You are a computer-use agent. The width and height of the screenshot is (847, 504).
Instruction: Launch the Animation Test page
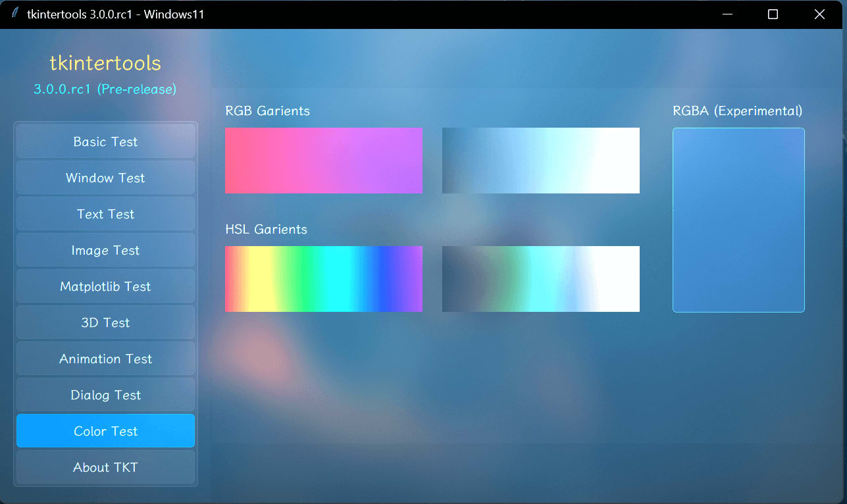105,359
